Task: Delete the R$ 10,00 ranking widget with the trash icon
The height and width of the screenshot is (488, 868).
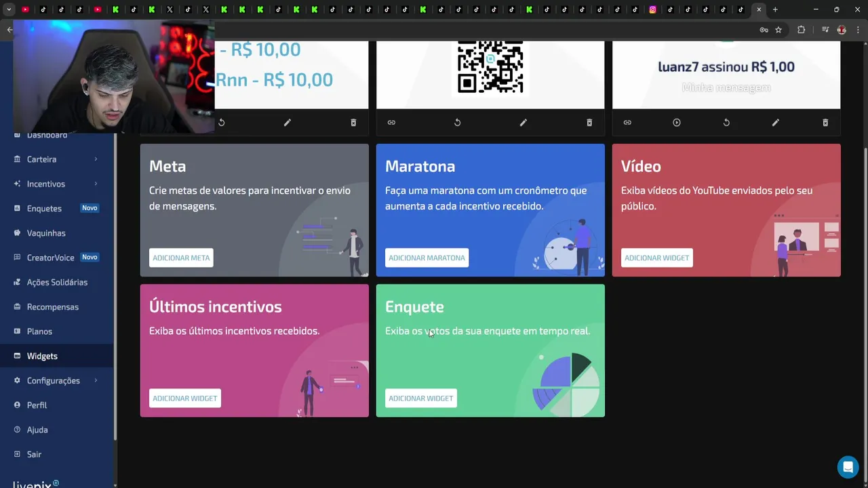Action: [x=353, y=123]
